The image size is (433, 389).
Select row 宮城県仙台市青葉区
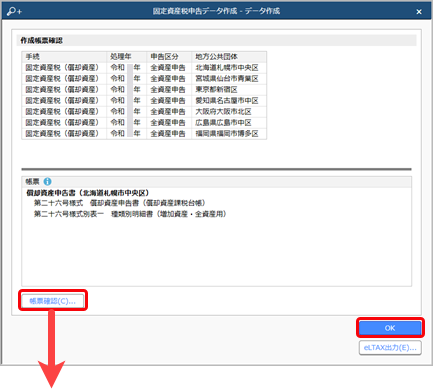pyautogui.click(x=144, y=79)
